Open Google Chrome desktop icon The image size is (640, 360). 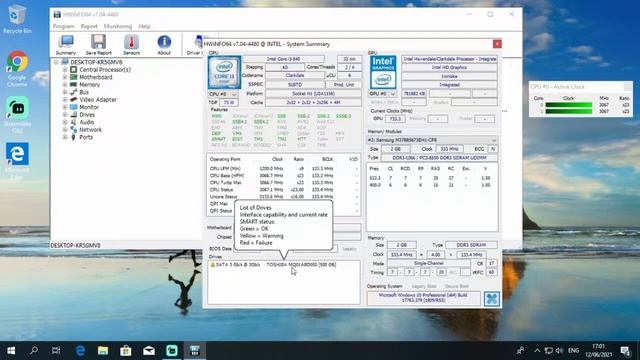[x=17, y=69]
